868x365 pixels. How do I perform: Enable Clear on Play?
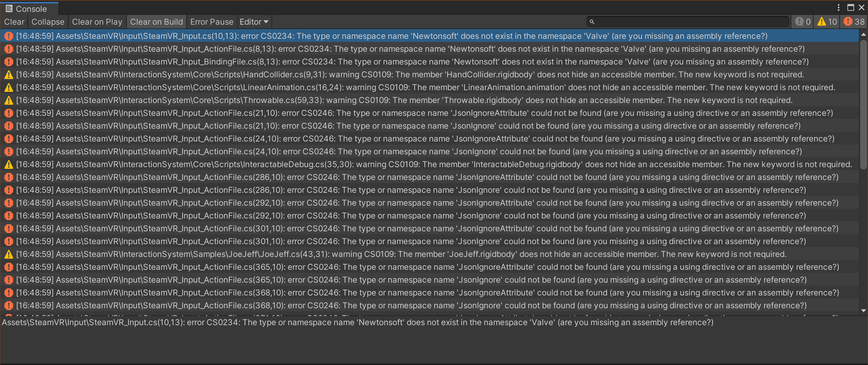tap(97, 21)
